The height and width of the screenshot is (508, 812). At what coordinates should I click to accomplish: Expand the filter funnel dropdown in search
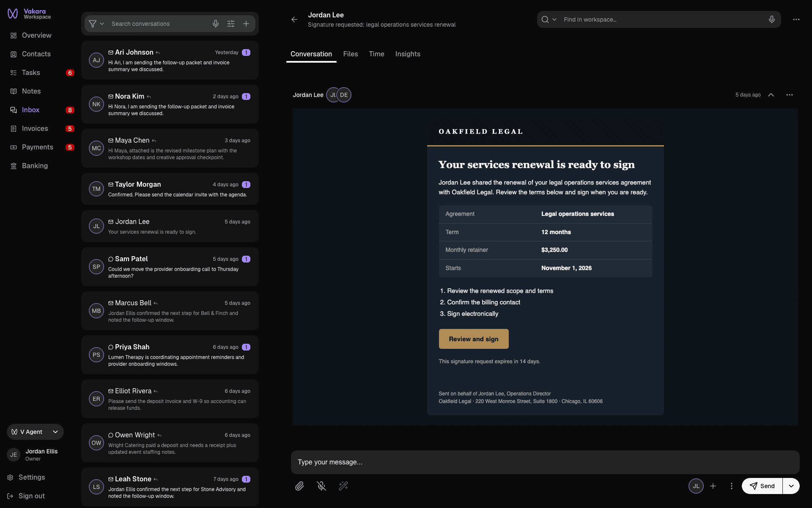pos(96,24)
